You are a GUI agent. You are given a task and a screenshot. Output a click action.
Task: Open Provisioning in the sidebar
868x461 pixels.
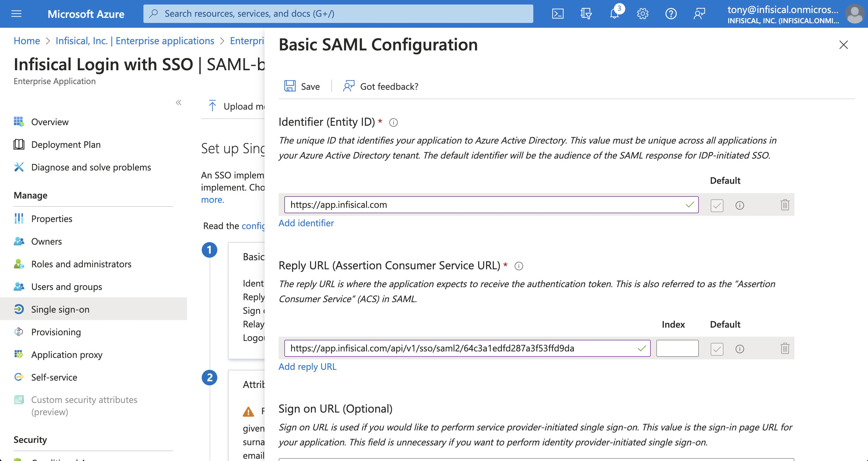coord(56,332)
